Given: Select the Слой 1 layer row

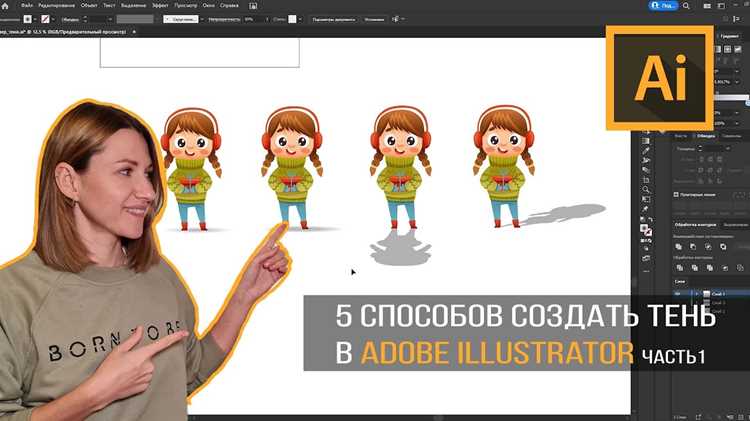Looking at the screenshot, I should click(x=711, y=294).
